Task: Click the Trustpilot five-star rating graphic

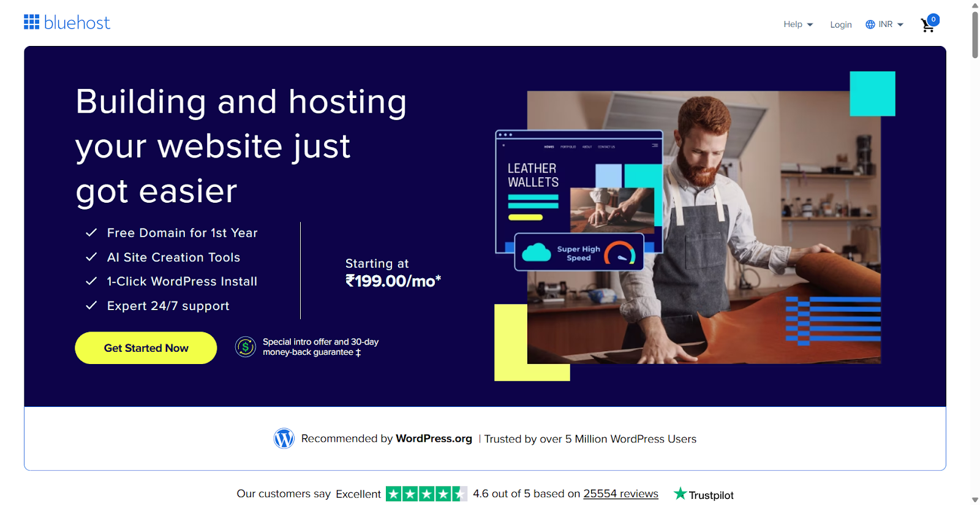Action: click(426, 494)
